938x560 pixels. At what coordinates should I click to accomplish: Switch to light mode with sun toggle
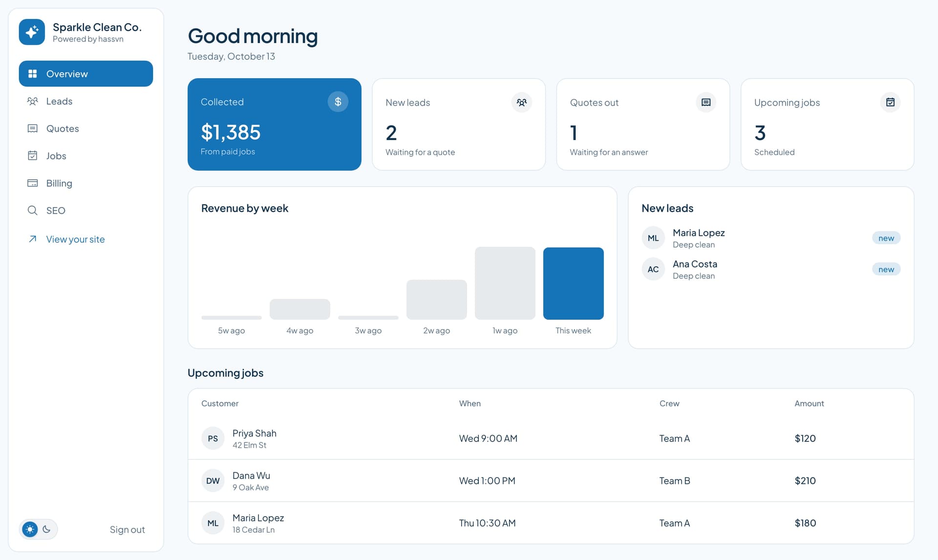(x=30, y=529)
